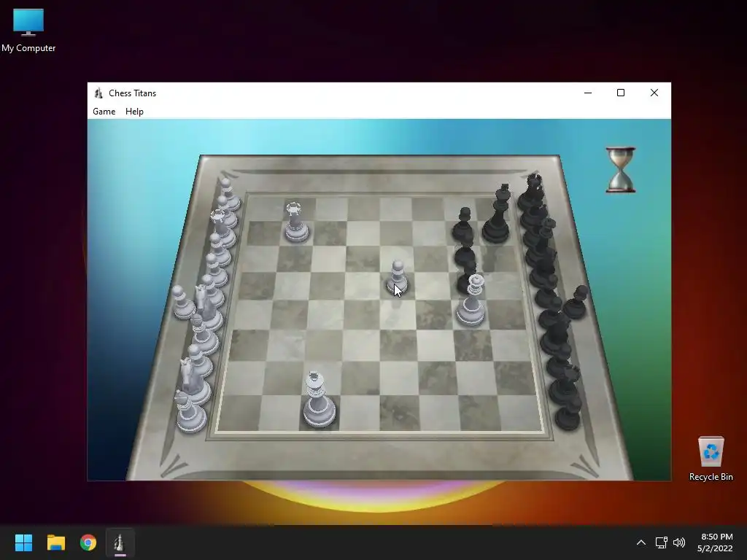Select the lone white pawn on the board
747x560 pixels.
click(397, 278)
